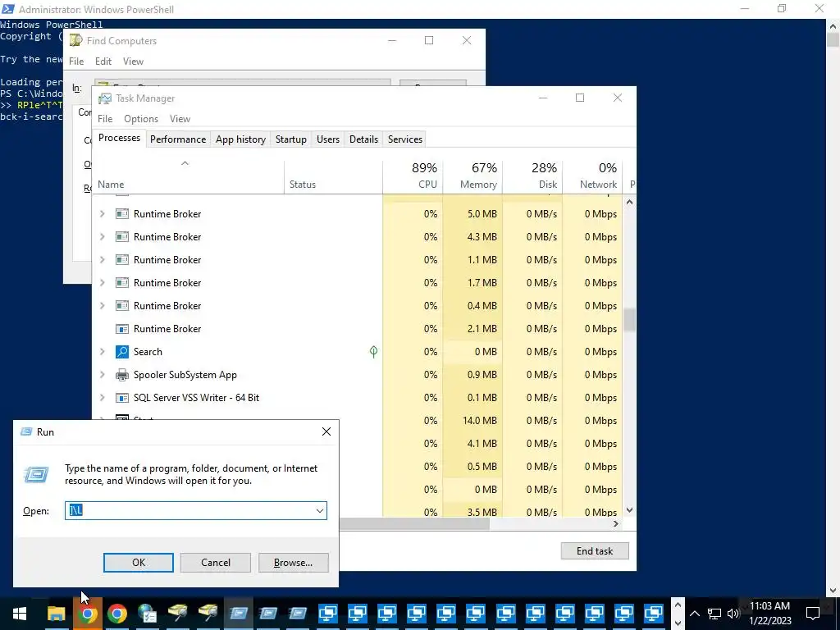Show hidden system tray icons

(x=694, y=614)
